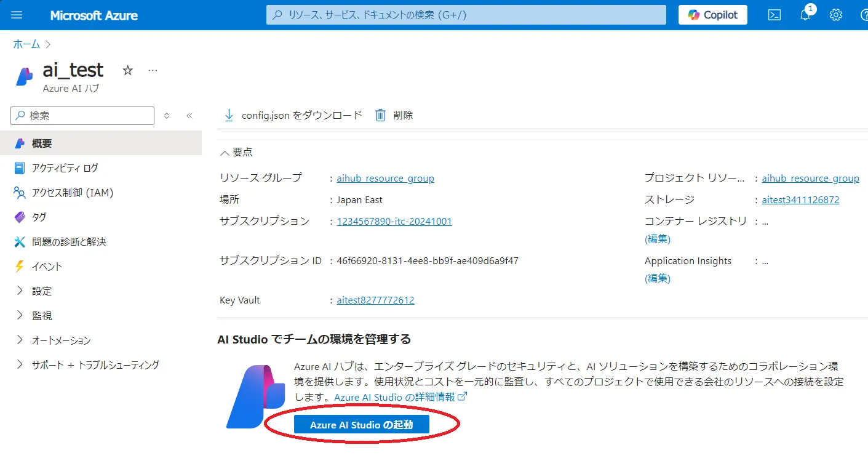Open the more options ellipsis beside ai_test

click(x=153, y=70)
